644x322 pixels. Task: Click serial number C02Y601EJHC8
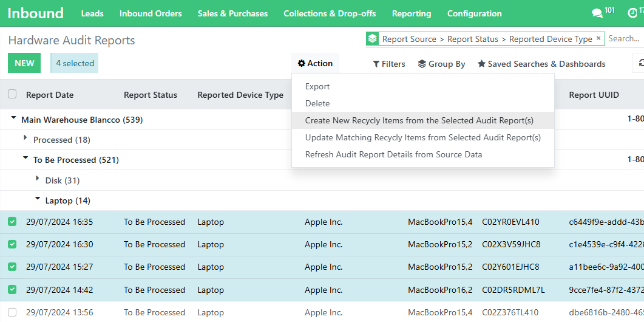click(510, 267)
